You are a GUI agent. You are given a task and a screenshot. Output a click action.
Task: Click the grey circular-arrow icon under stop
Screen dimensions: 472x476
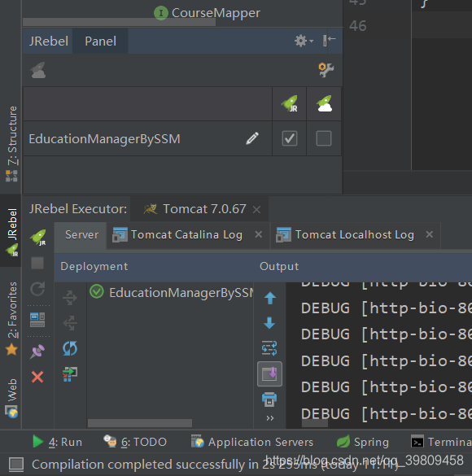point(37,288)
